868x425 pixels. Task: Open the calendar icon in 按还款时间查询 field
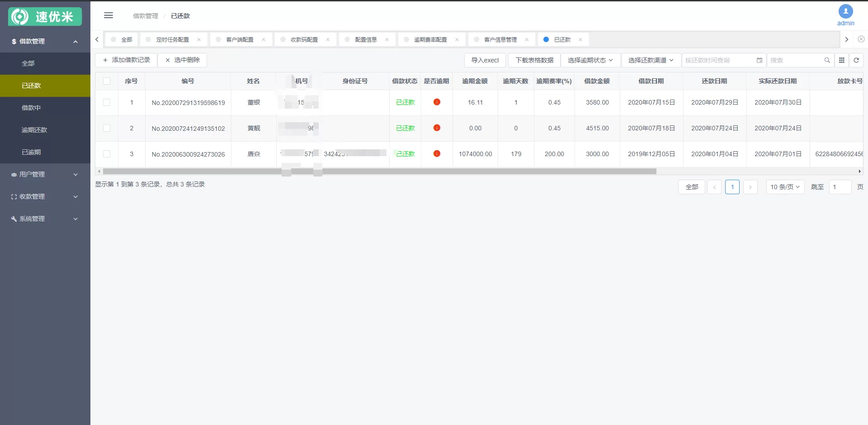tap(759, 60)
